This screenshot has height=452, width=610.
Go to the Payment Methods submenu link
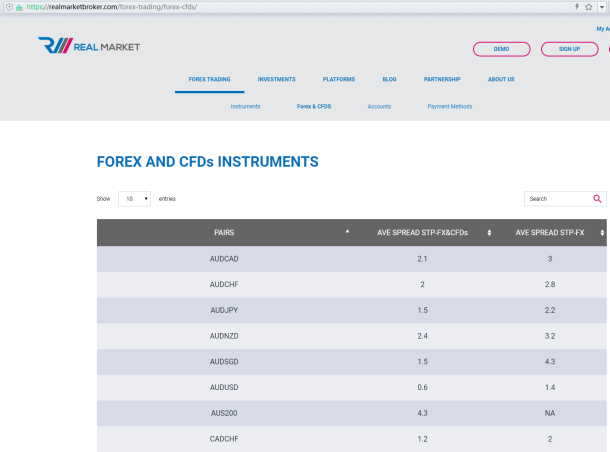click(450, 107)
